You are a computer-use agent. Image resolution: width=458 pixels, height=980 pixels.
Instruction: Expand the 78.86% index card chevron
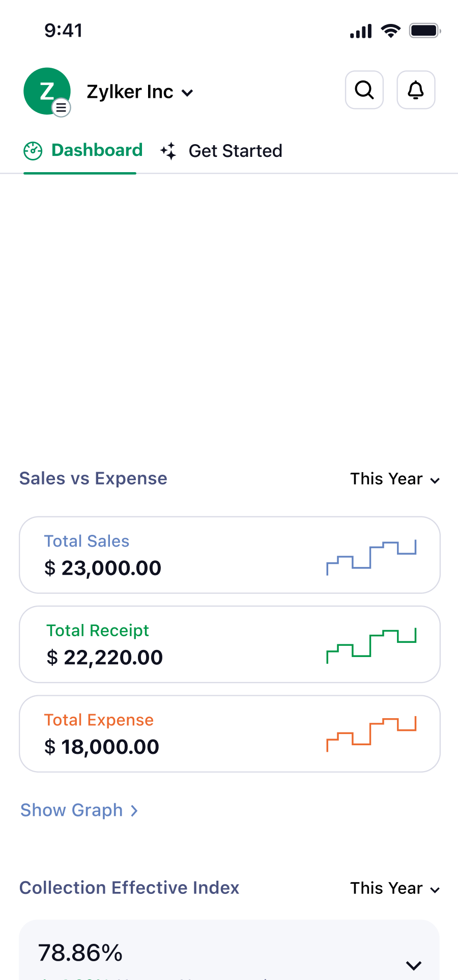(414, 965)
